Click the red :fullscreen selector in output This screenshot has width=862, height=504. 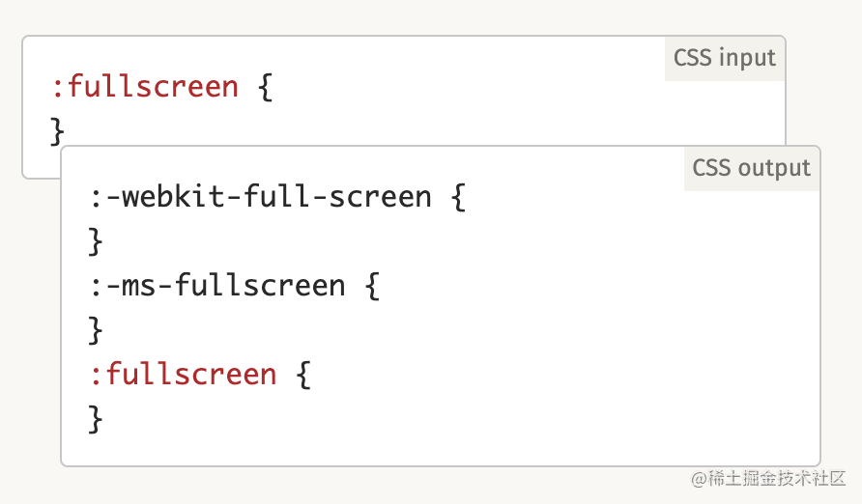[184, 375]
